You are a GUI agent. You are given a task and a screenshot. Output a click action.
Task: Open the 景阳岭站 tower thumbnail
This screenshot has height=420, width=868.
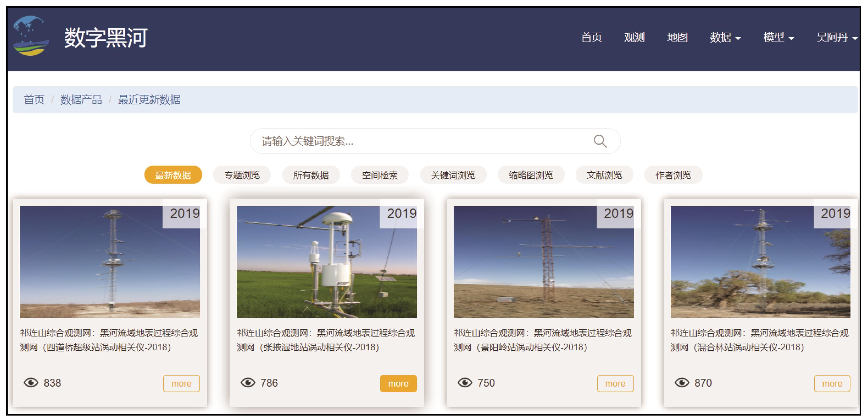[x=544, y=262]
